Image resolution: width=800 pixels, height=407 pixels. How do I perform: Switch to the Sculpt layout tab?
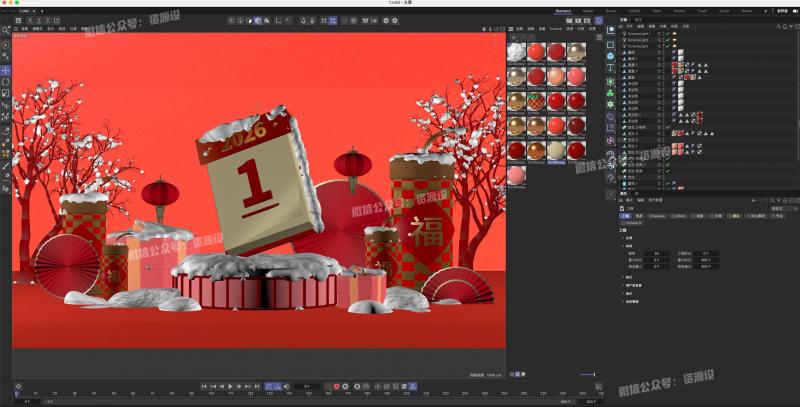click(x=611, y=11)
